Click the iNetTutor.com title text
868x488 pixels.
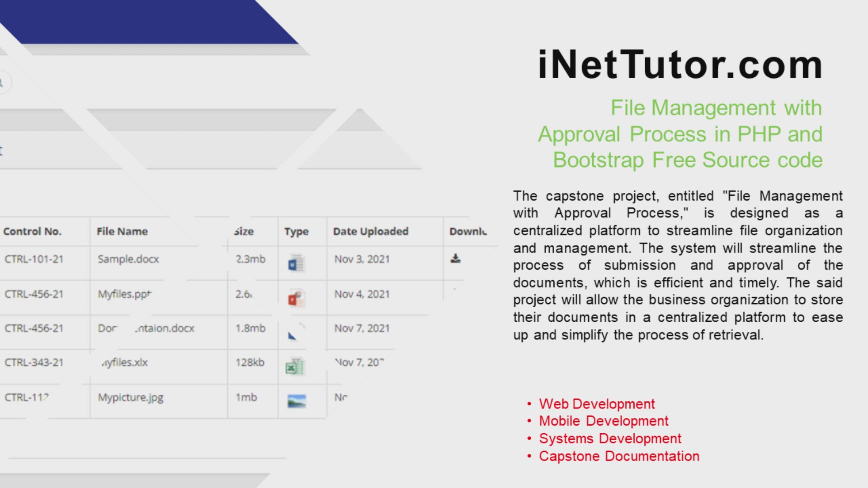tap(680, 65)
